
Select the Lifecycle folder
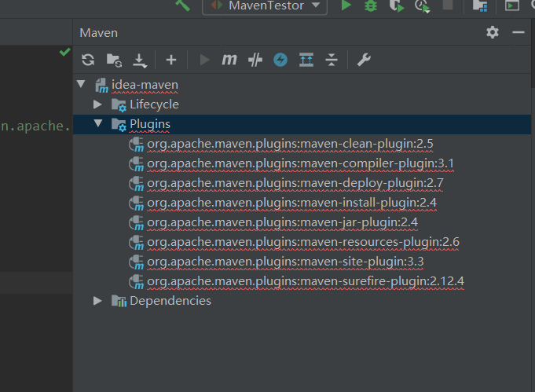point(154,104)
